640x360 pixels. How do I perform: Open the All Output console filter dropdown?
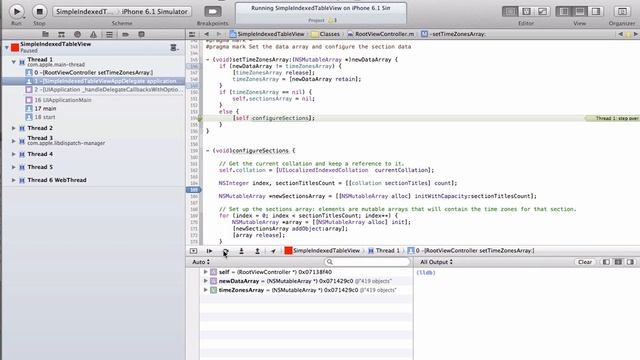pyautogui.click(x=436, y=262)
